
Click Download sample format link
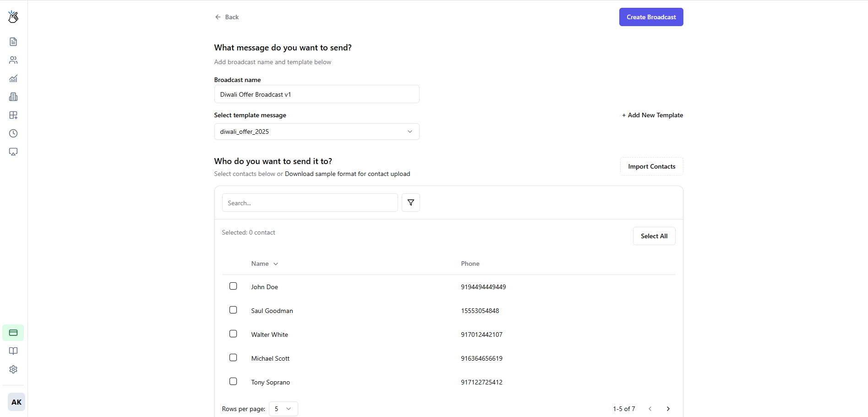[347, 174]
